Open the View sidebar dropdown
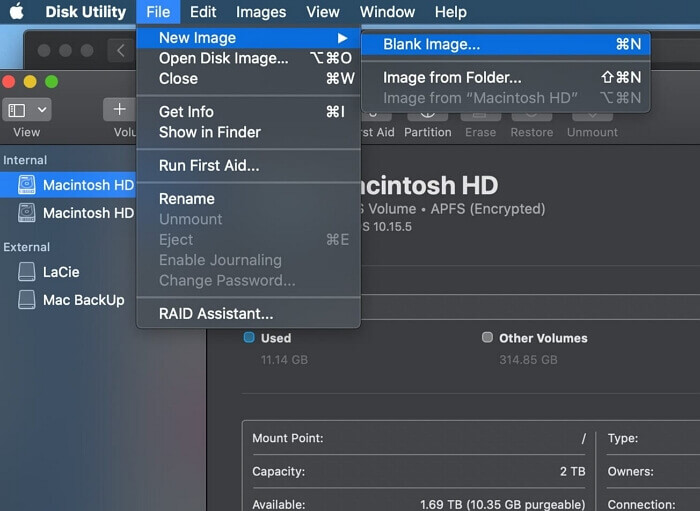This screenshot has height=511, width=700. click(x=27, y=110)
